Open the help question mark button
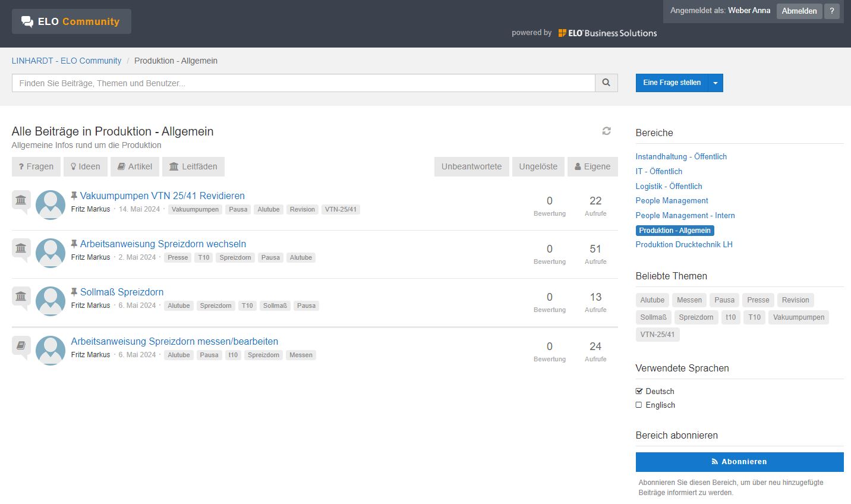Screen dimensions: 851x504 point(832,11)
